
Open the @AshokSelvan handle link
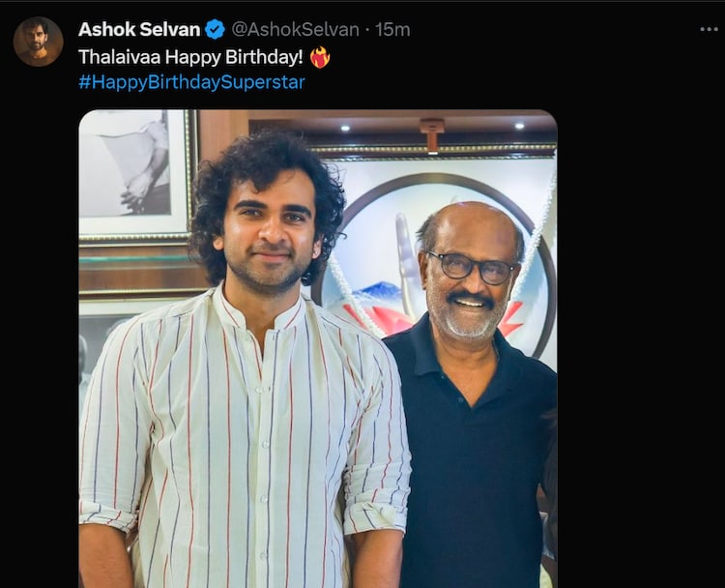[295, 30]
